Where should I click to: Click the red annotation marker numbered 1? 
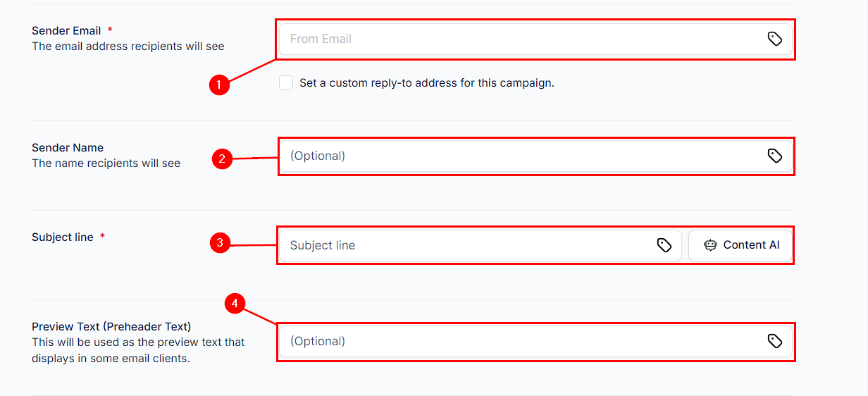(219, 85)
